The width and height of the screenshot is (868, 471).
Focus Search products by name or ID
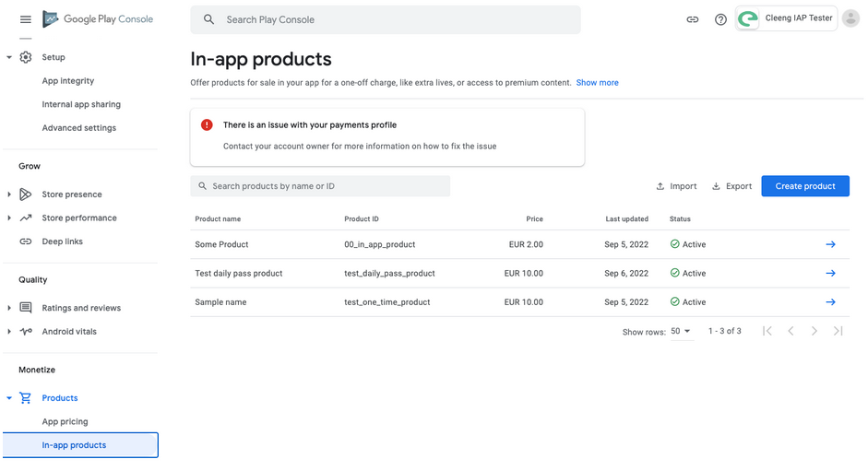320,186
